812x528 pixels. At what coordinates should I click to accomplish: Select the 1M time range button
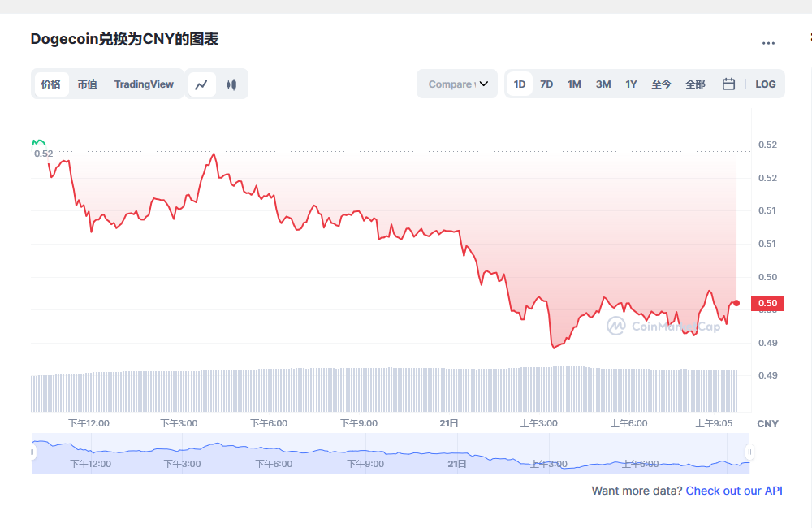(574, 84)
